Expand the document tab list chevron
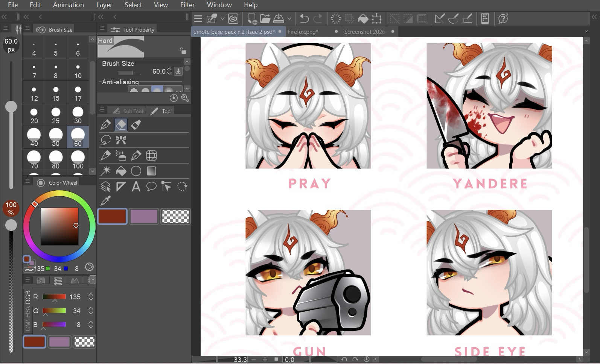Viewport: 600px width, 364px height. [586, 32]
